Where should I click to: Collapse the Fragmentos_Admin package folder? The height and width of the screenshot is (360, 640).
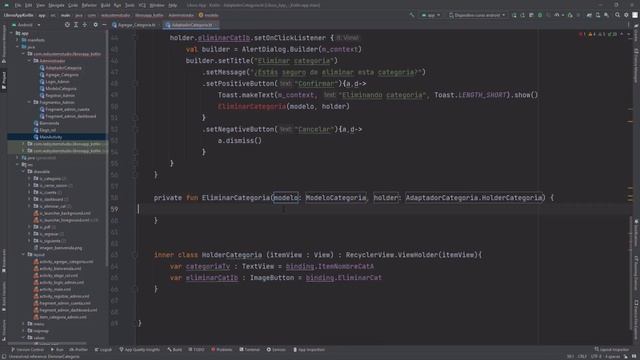tap(29, 102)
